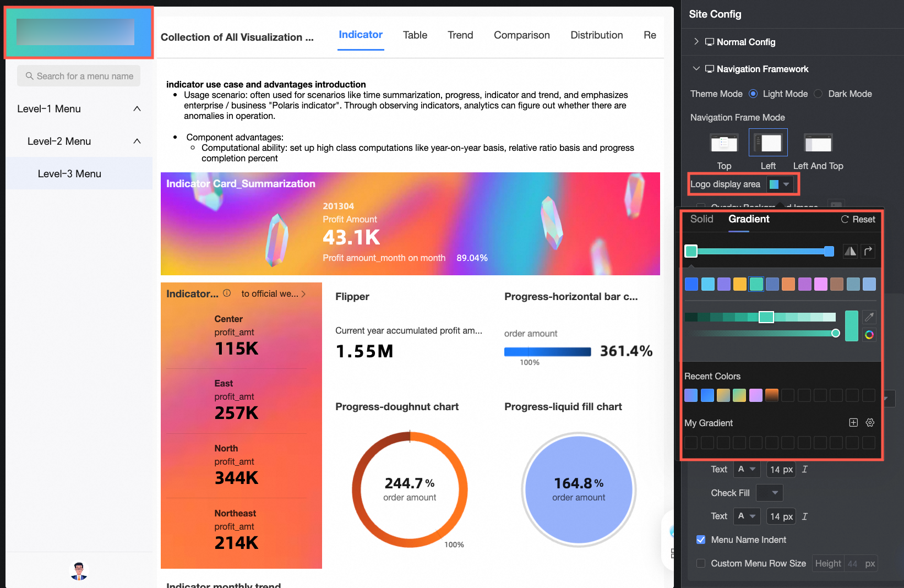904x588 pixels.
Task: Collapse the Level-1 Menu
Action: click(137, 109)
